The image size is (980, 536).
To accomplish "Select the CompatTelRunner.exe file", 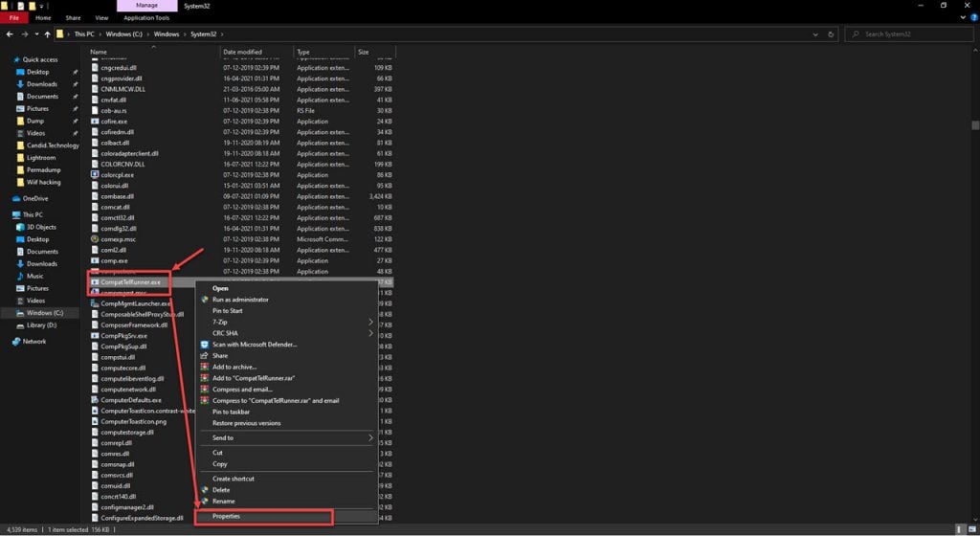I will pos(130,282).
